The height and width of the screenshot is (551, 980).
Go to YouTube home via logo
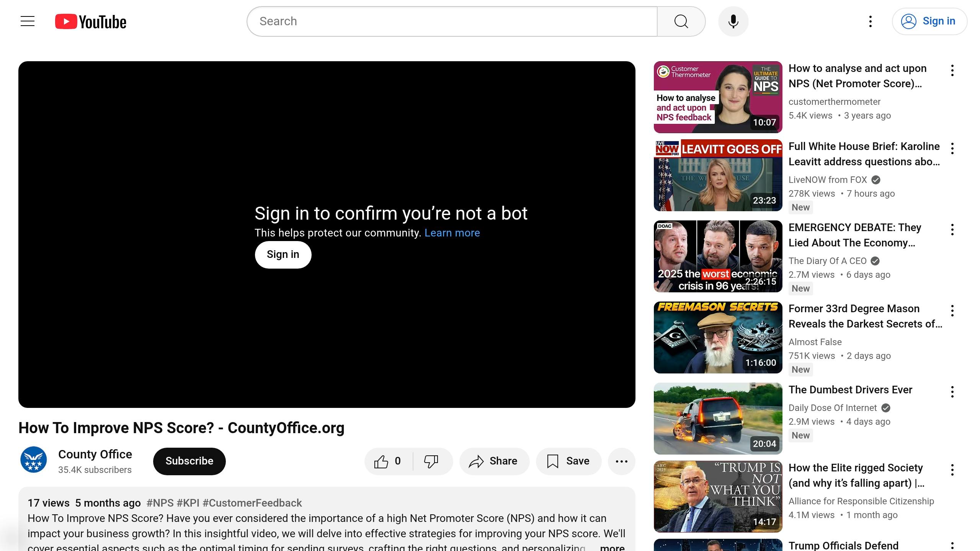(90, 21)
